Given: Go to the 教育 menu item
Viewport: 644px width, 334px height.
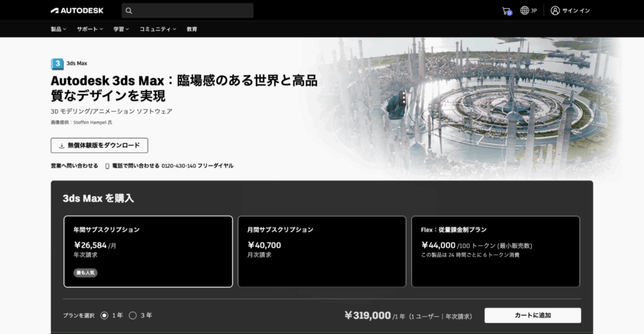Looking at the screenshot, I should (192, 29).
